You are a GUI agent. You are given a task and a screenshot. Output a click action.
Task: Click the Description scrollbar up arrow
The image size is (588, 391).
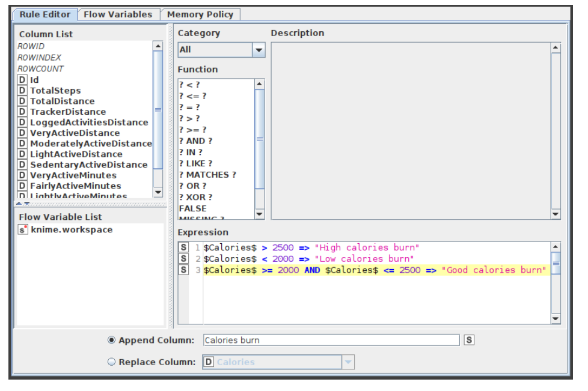pyautogui.click(x=556, y=47)
